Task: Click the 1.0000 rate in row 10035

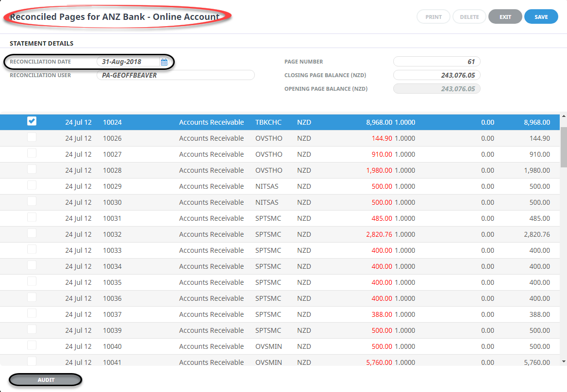Action: pos(405,282)
